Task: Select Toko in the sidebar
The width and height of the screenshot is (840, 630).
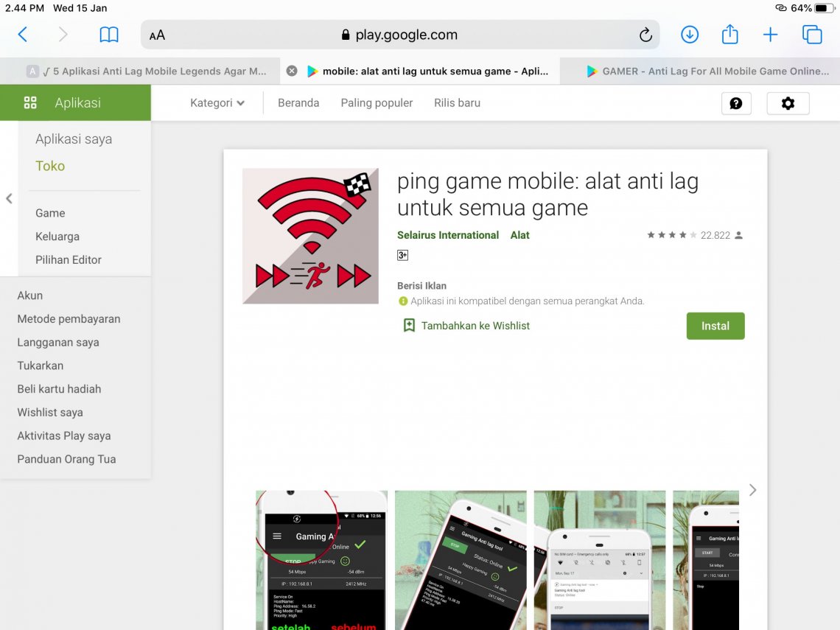Action: click(x=50, y=166)
